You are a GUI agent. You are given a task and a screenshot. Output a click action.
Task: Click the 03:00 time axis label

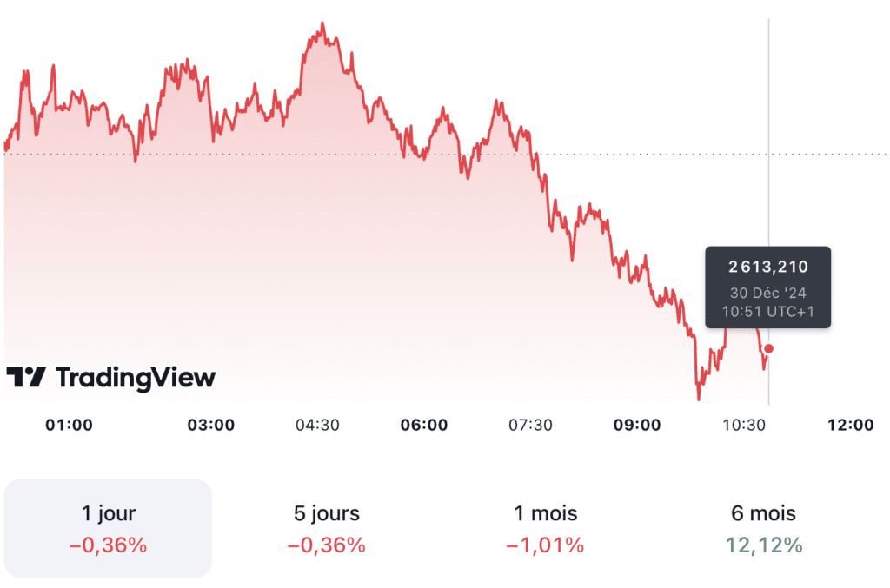pos(211,425)
